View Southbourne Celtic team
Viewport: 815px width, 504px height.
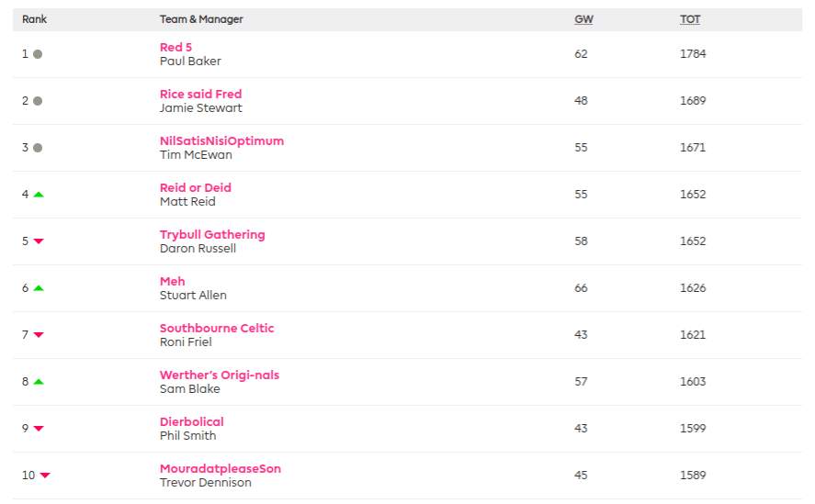click(217, 328)
